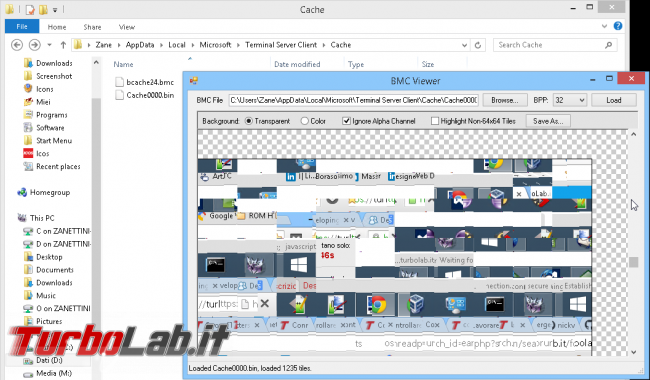The height and width of the screenshot is (380, 650).
Task: Select Transparent background radio button
Action: coord(249,121)
